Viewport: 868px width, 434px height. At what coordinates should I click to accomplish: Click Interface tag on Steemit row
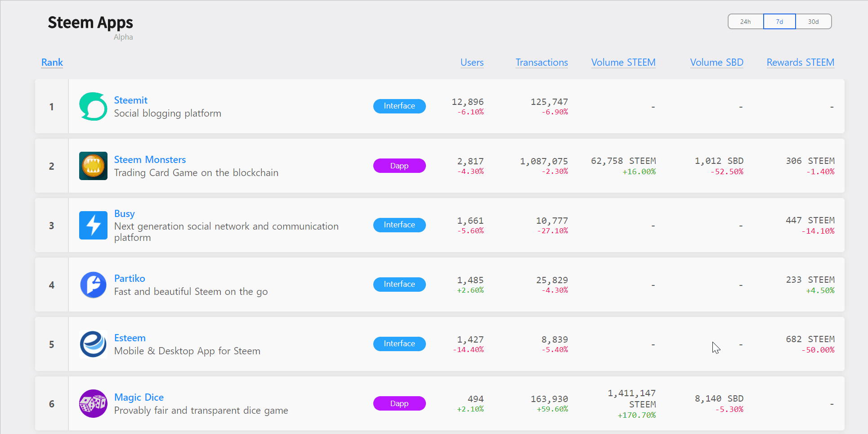(399, 106)
